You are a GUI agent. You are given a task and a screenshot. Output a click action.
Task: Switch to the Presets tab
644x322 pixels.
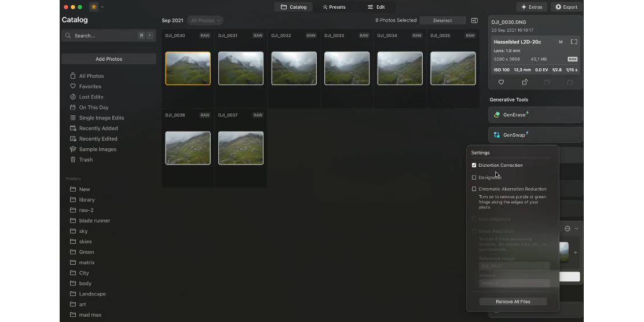(334, 7)
